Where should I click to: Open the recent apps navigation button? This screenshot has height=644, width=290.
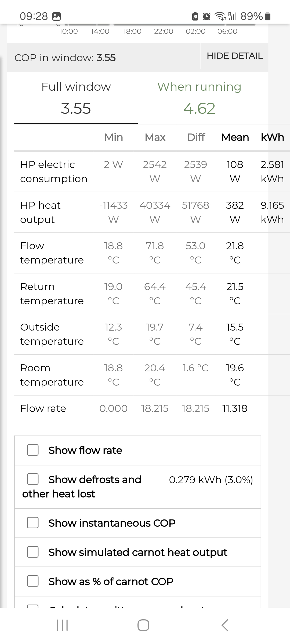coord(62,625)
